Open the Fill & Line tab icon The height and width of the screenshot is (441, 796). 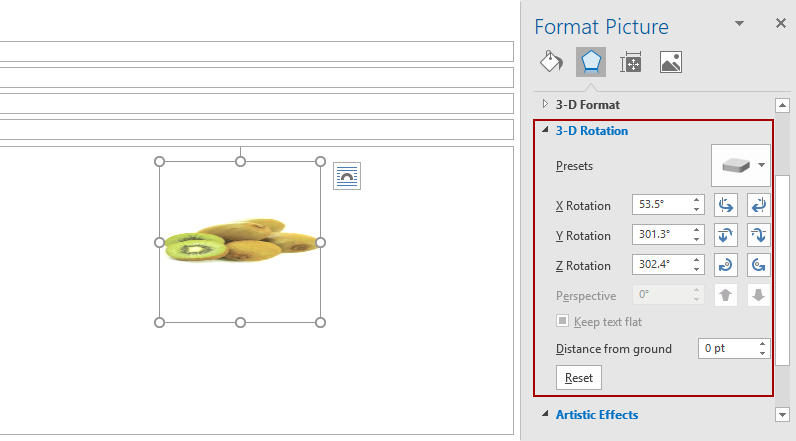pos(551,62)
